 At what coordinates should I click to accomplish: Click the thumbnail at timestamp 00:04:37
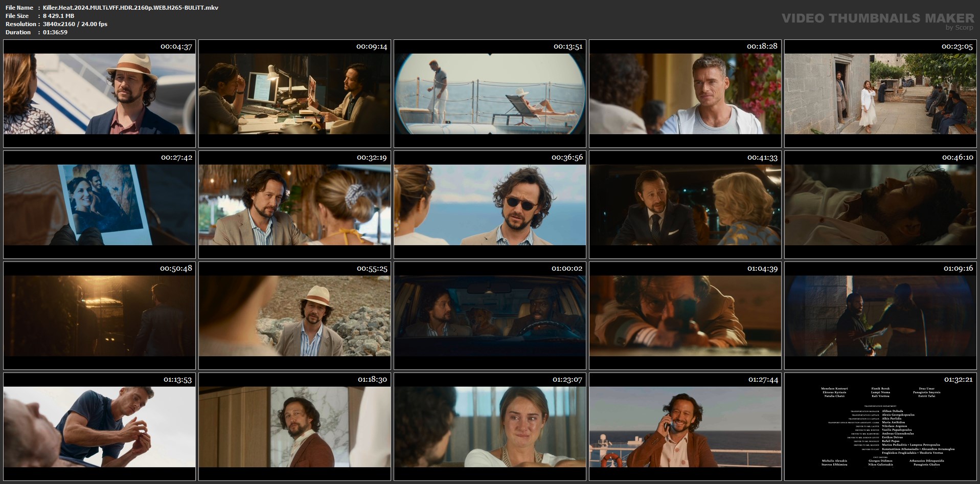click(x=99, y=94)
